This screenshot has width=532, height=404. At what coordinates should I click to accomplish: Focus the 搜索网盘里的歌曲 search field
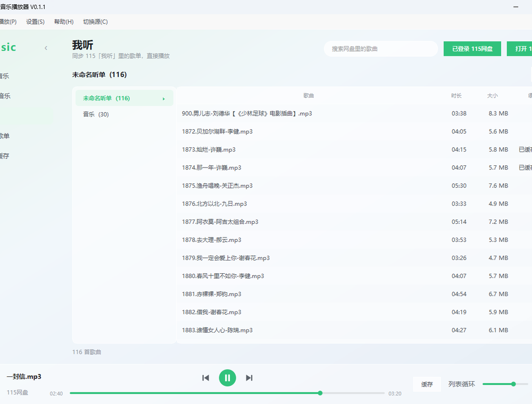[381, 49]
